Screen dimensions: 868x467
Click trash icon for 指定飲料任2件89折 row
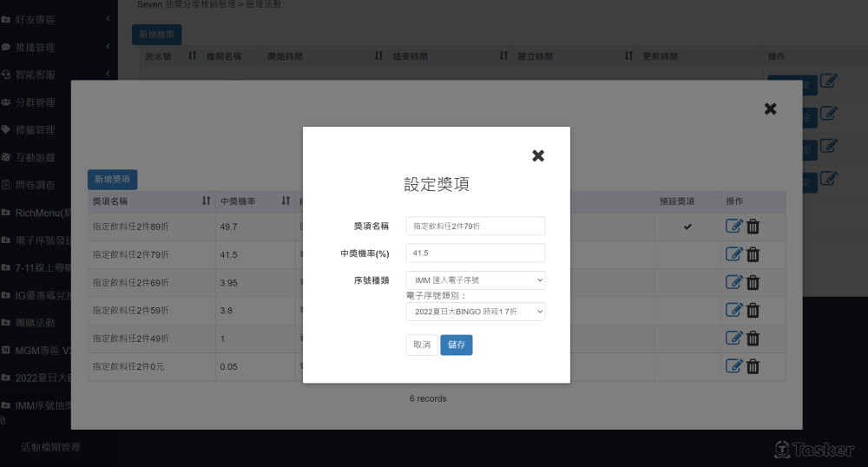753,227
